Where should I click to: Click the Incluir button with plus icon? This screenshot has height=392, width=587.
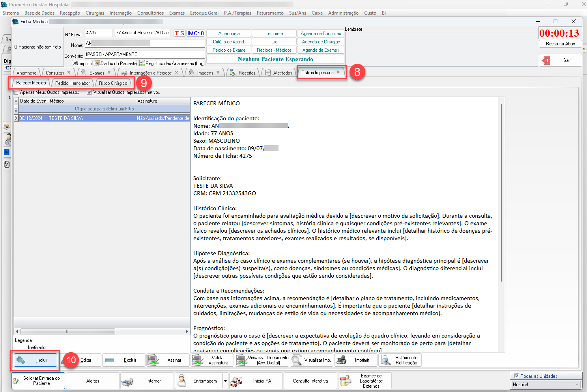[x=36, y=360]
